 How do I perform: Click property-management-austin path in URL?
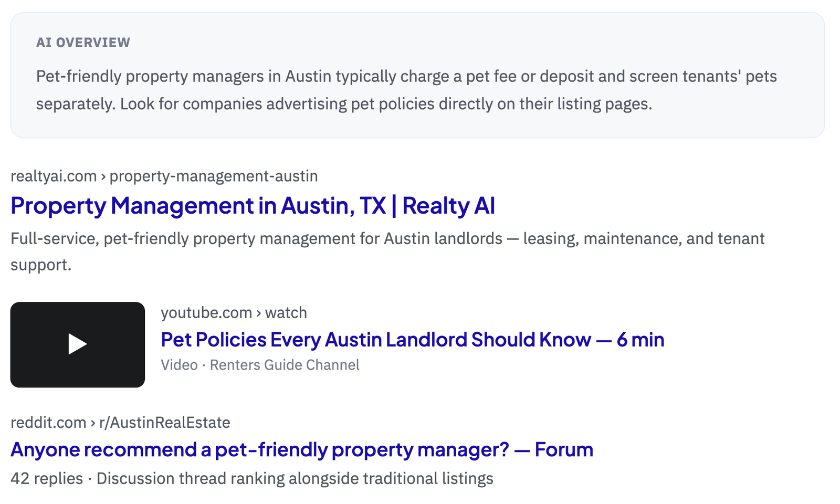point(214,176)
